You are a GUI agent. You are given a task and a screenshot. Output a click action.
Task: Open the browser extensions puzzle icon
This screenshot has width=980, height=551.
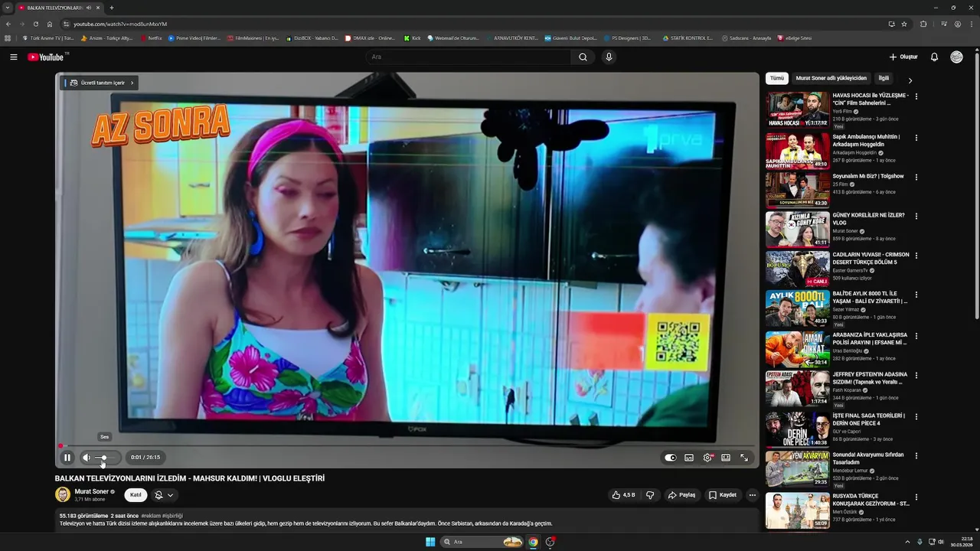click(923, 24)
